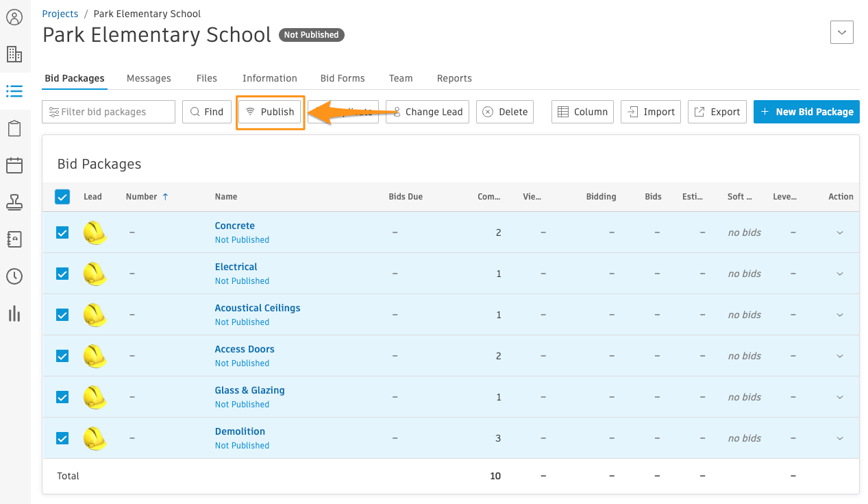
Task: Click the stamp icon in sidebar
Action: point(14,202)
